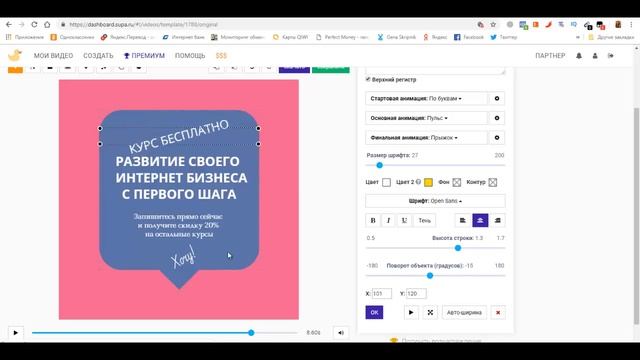Viewport: 640px width, 360px height.
Task: Open Facebook bookmark
Action: coord(469,37)
